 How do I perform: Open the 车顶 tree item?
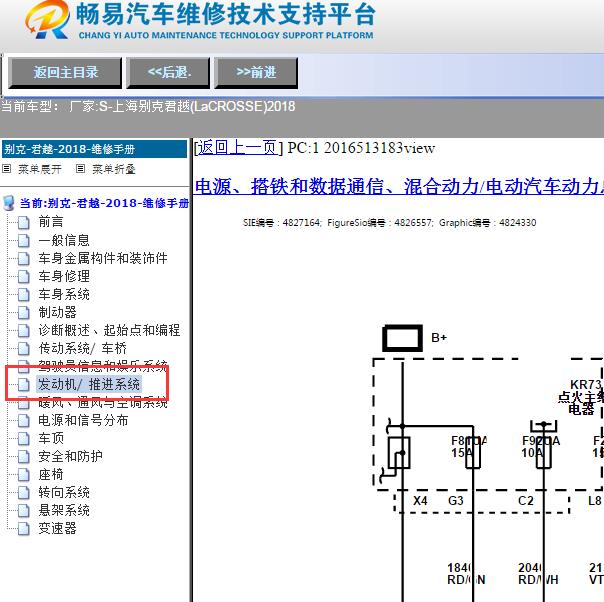point(51,438)
